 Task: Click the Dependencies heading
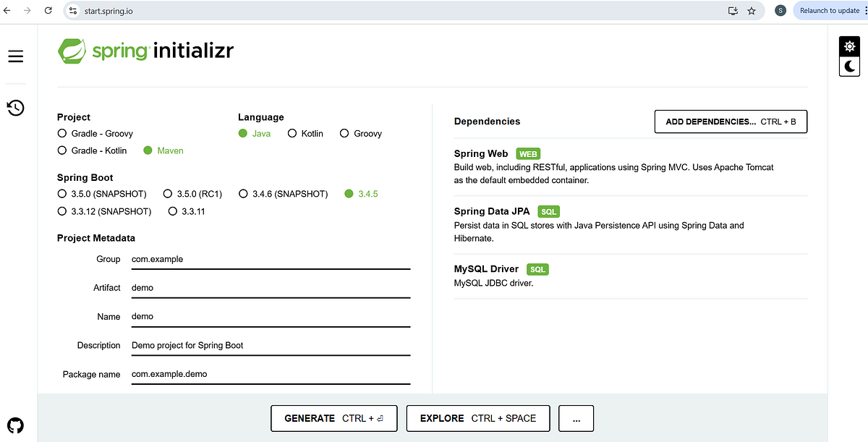[487, 122]
